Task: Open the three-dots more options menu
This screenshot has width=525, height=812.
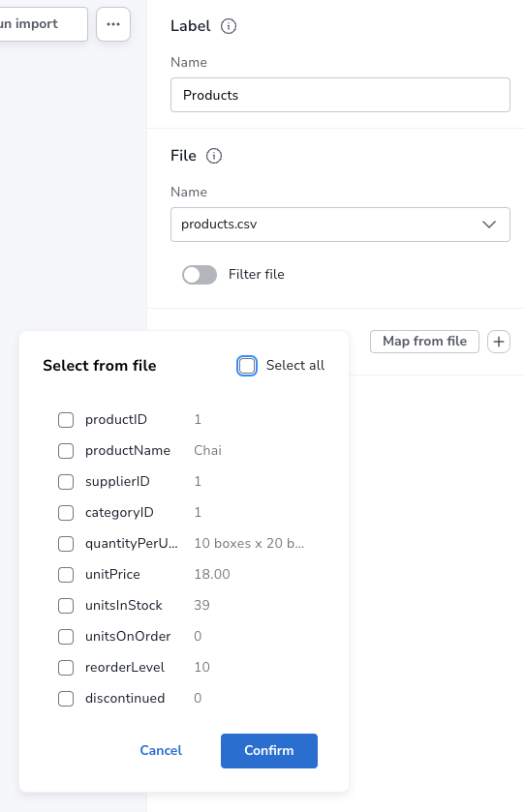Action: [113, 24]
